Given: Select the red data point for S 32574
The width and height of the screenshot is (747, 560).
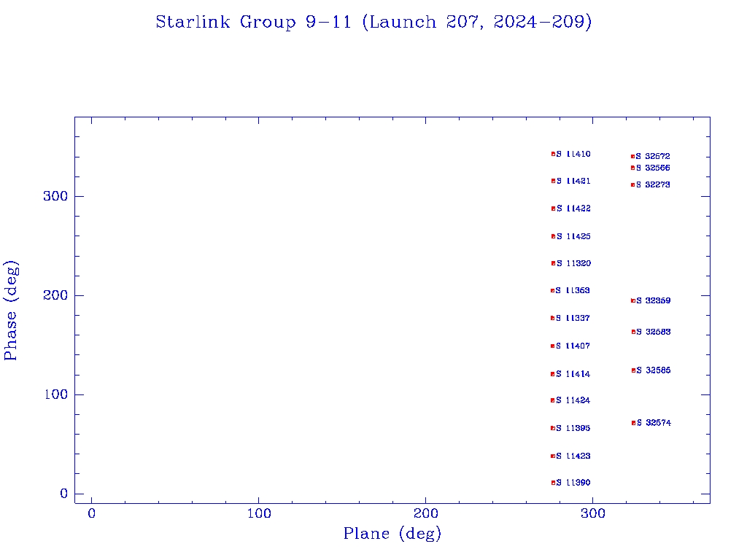Looking at the screenshot, I should click(634, 423).
